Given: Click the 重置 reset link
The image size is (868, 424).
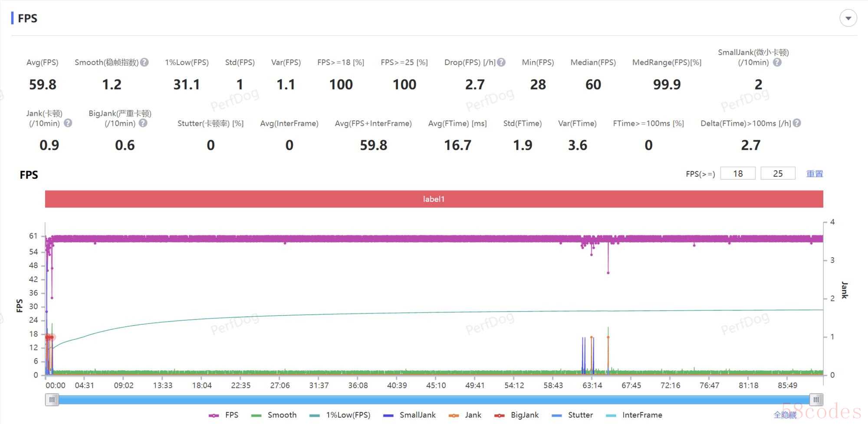Looking at the screenshot, I should click(x=815, y=174).
